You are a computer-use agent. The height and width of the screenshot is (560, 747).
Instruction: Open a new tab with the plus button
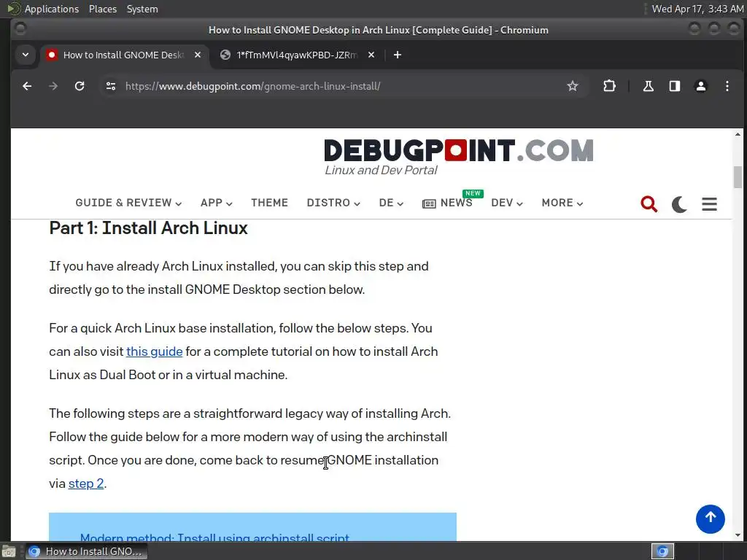[398, 55]
